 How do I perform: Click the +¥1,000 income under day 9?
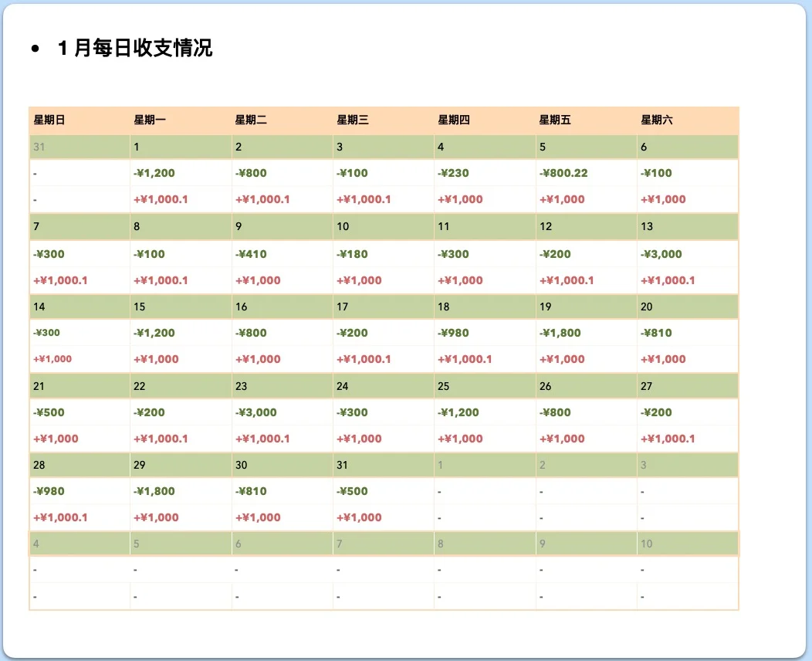pos(255,280)
